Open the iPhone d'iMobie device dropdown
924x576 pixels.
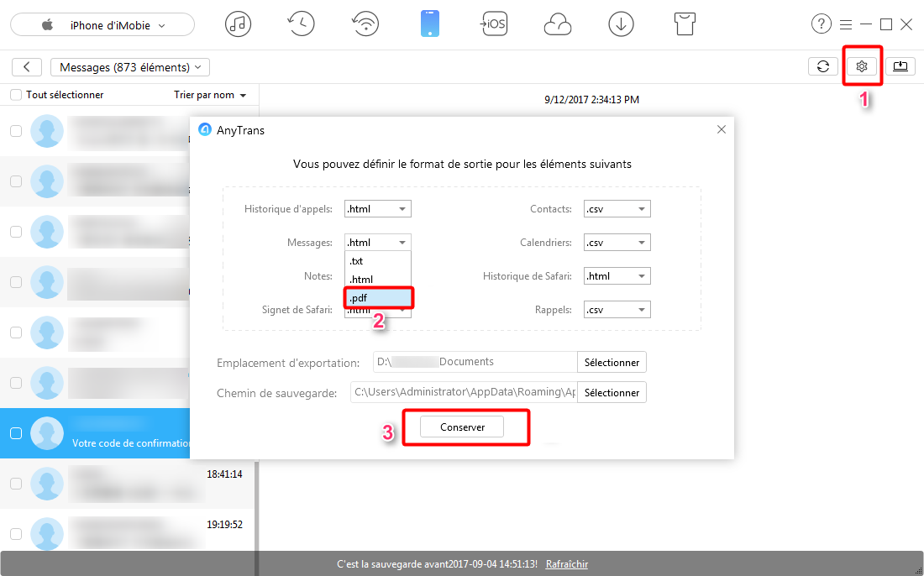[102, 24]
